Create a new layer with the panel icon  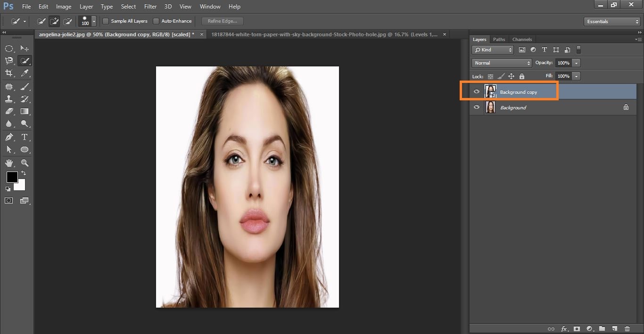point(614,328)
